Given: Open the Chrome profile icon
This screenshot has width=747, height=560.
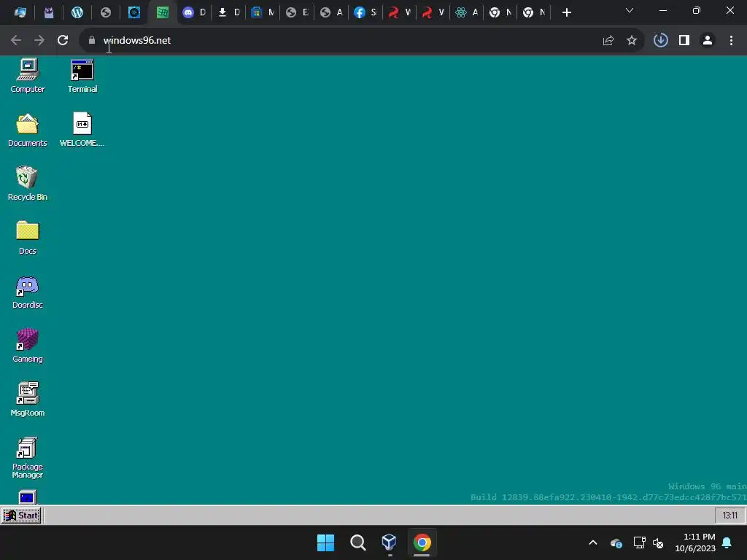Looking at the screenshot, I should pyautogui.click(x=708, y=41).
